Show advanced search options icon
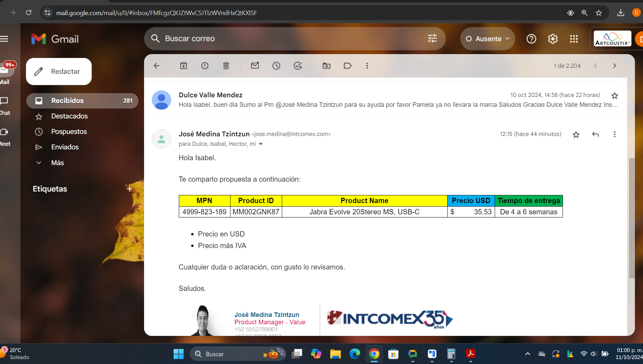Image resolution: width=643 pixels, height=364 pixels. pyautogui.click(x=432, y=39)
